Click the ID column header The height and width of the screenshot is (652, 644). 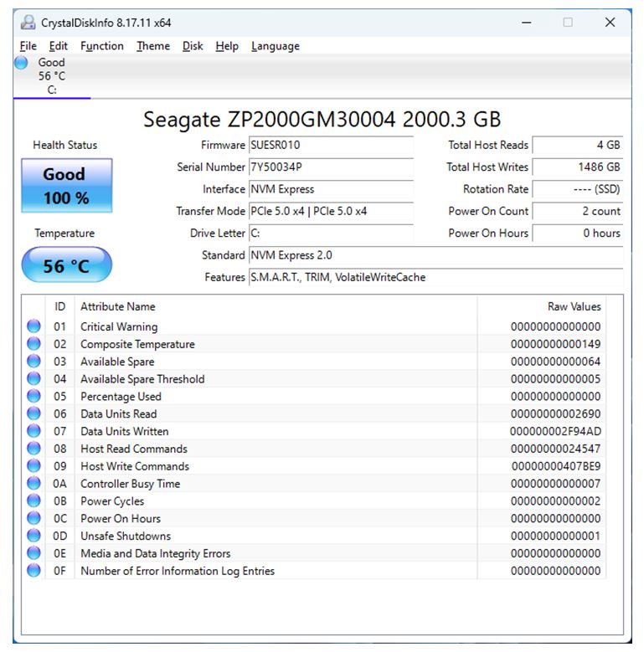(60, 307)
